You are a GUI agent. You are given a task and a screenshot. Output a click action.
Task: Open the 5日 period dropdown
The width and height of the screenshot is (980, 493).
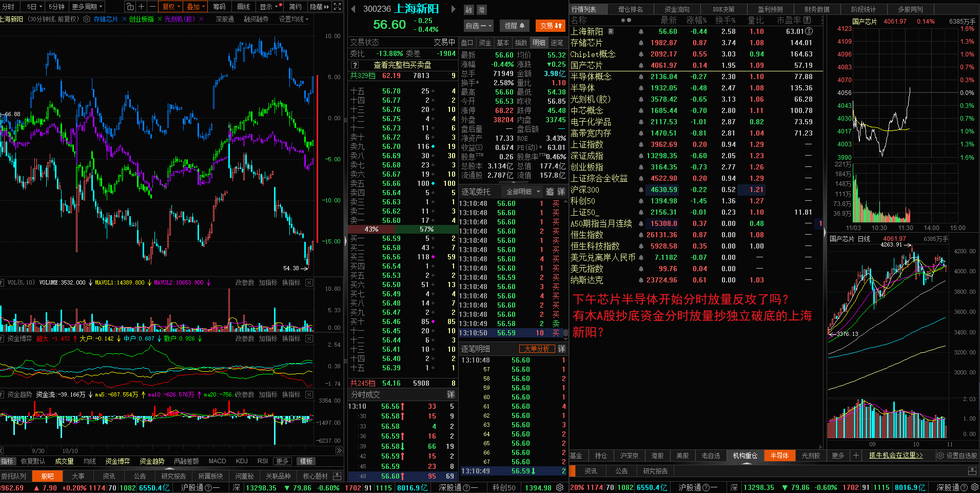tap(34, 7)
